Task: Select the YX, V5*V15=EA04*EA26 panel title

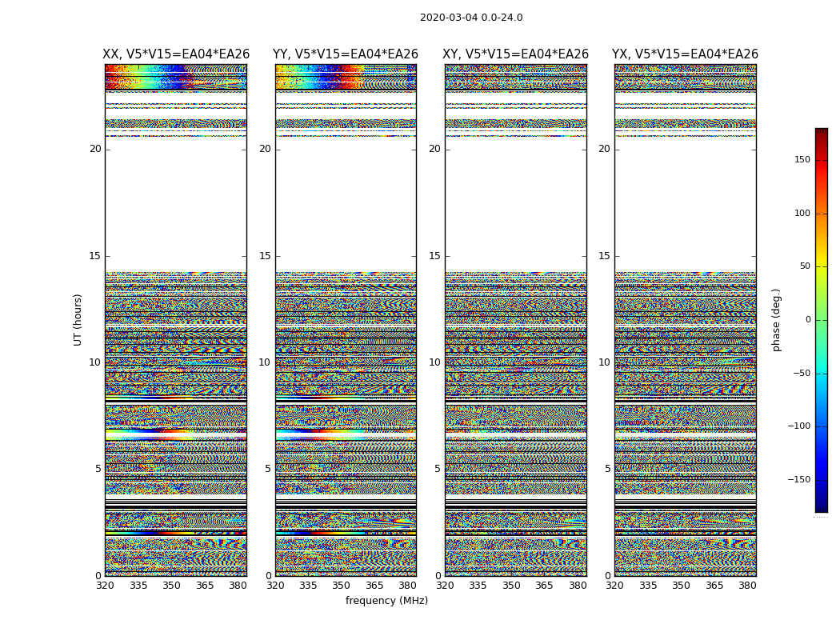Action: pyautogui.click(x=685, y=54)
